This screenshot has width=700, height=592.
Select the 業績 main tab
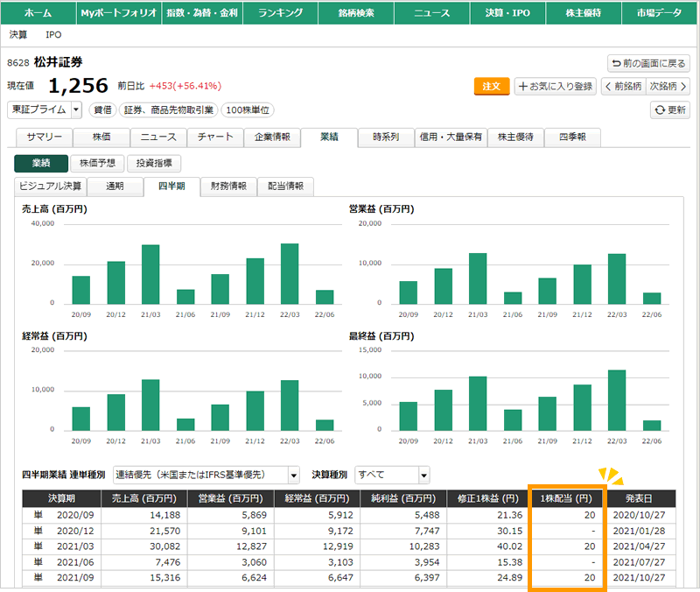[x=330, y=137]
